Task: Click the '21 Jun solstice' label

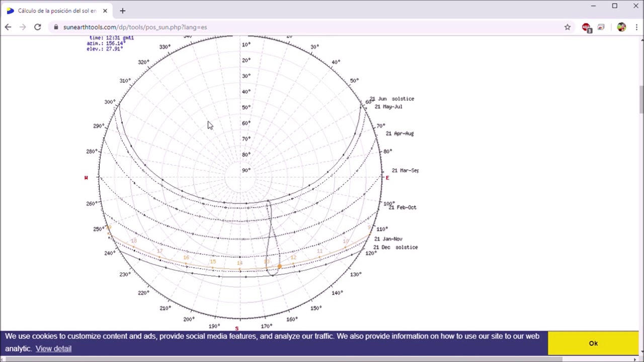Action: (x=392, y=99)
